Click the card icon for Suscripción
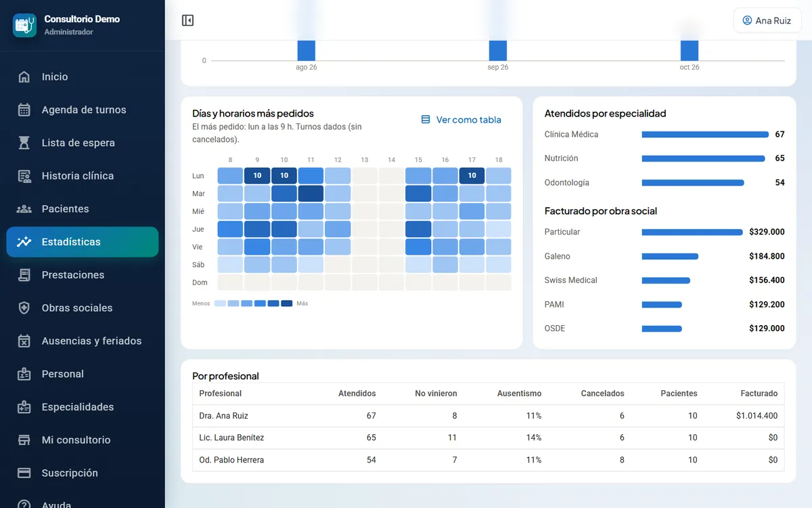812x508 pixels. tap(24, 473)
